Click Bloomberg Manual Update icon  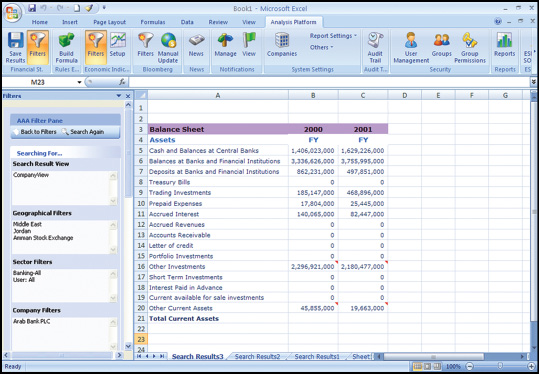tap(168, 47)
